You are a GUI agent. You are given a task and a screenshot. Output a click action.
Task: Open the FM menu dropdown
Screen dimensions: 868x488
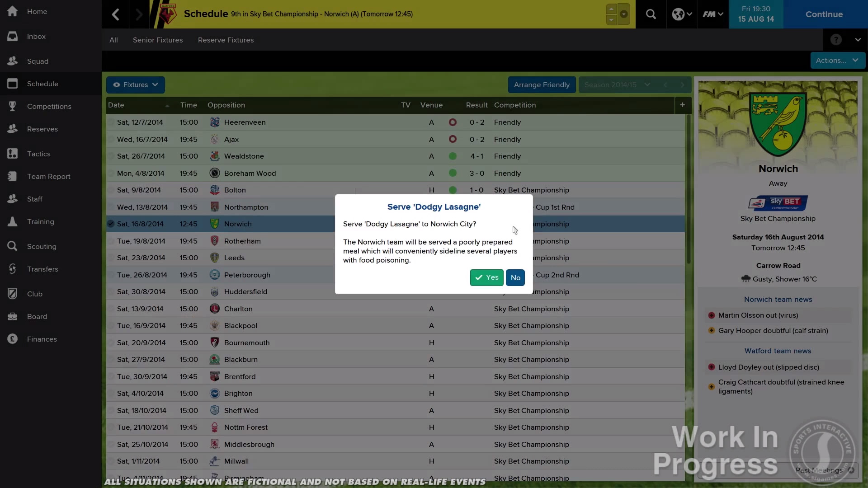point(712,14)
